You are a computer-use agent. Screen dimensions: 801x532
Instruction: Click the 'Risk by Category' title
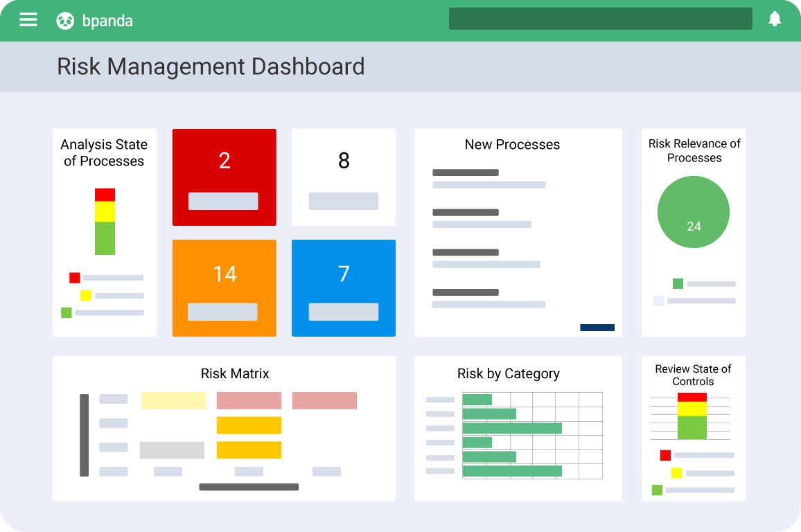pos(509,374)
